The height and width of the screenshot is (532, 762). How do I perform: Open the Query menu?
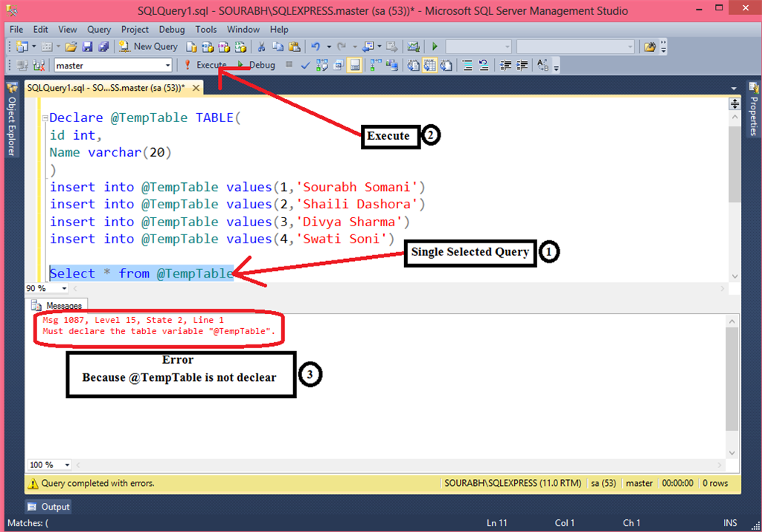[98, 30]
